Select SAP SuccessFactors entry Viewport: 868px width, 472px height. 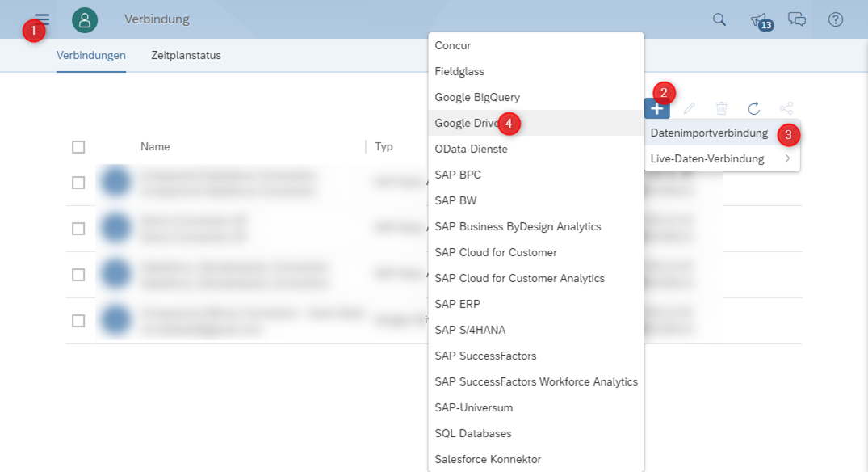point(536,356)
